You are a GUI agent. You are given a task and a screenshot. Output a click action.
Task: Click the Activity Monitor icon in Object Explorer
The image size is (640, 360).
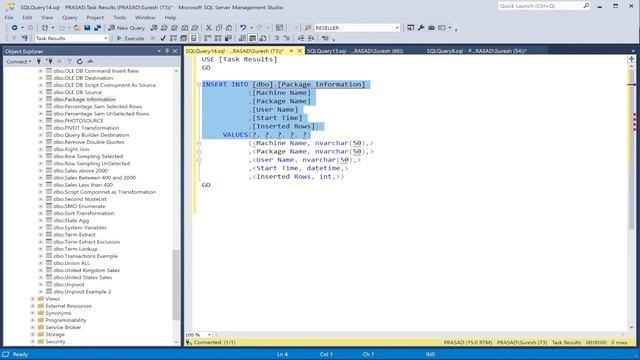(90, 62)
